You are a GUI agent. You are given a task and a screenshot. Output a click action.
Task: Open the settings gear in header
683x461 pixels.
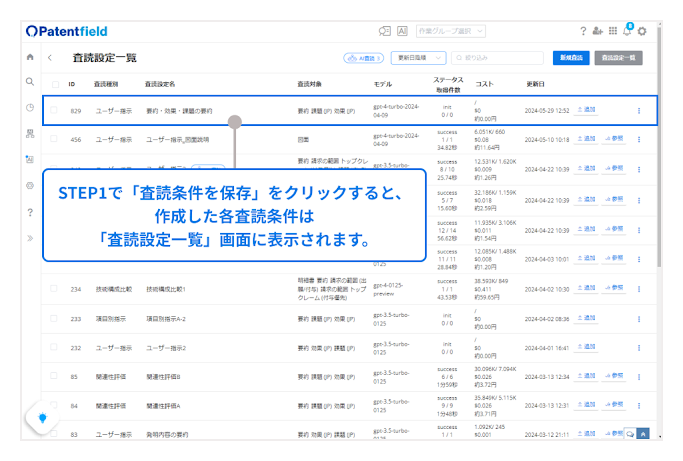[642, 32]
